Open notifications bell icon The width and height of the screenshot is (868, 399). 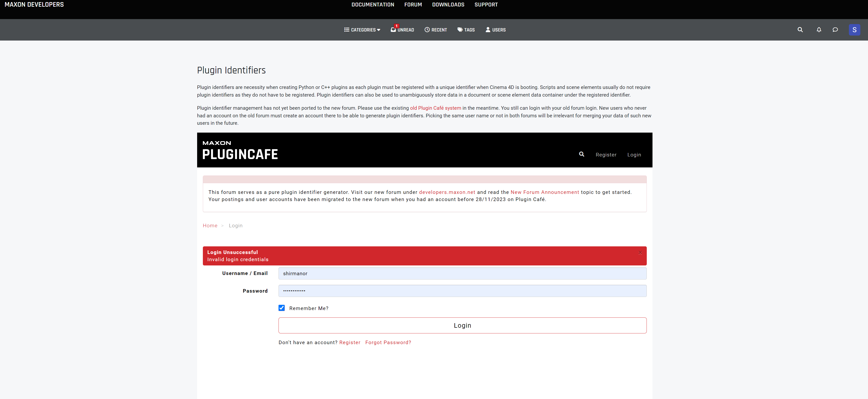point(819,30)
